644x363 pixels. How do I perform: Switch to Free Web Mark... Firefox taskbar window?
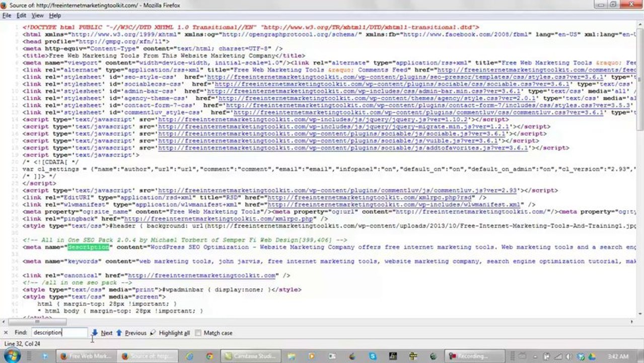pyautogui.click(x=86, y=356)
